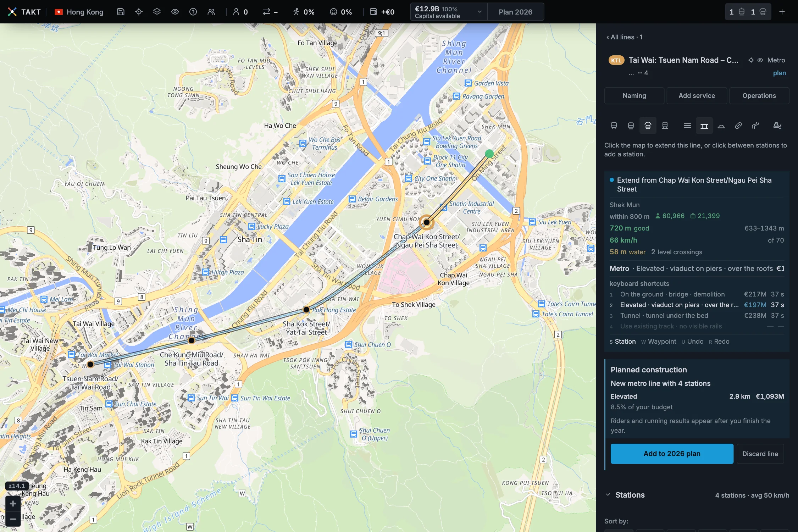Image resolution: width=798 pixels, height=532 pixels.
Task: Choose On the ground bridge demolition option
Action: tap(697, 294)
